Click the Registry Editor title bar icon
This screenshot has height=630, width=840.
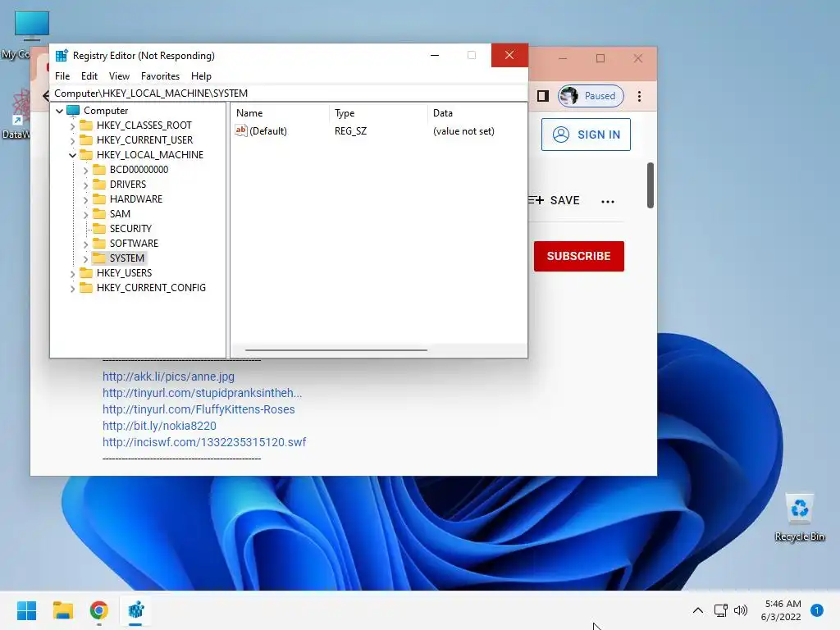pos(62,55)
